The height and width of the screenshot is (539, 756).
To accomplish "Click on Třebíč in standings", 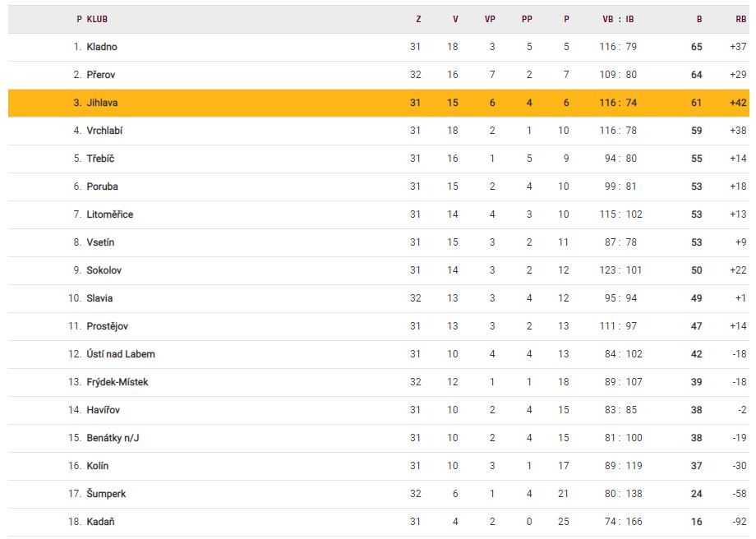I will point(100,159).
